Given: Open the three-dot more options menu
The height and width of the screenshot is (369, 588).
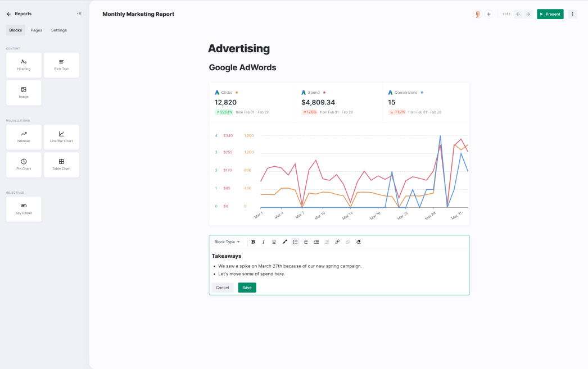Looking at the screenshot, I should [572, 14].
